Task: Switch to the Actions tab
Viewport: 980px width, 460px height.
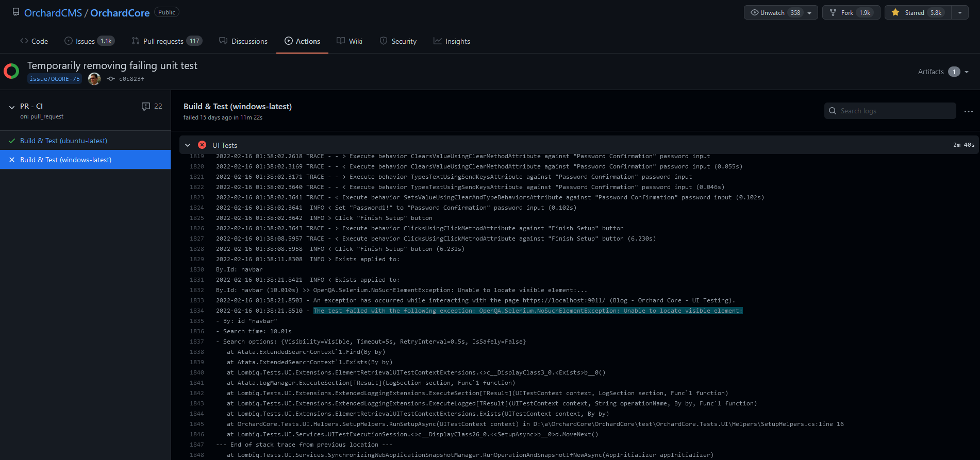Action: pyautogui.click(x=303, y=41)
